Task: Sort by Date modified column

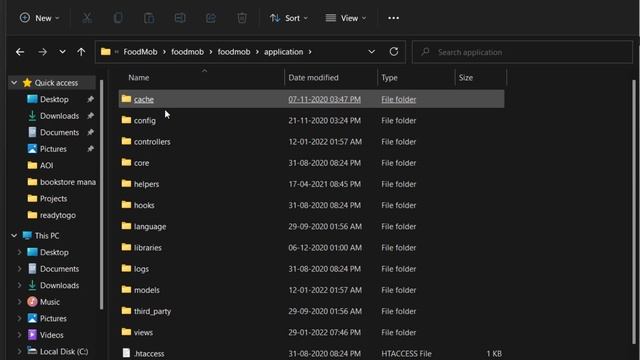Action: coord(313,78)
